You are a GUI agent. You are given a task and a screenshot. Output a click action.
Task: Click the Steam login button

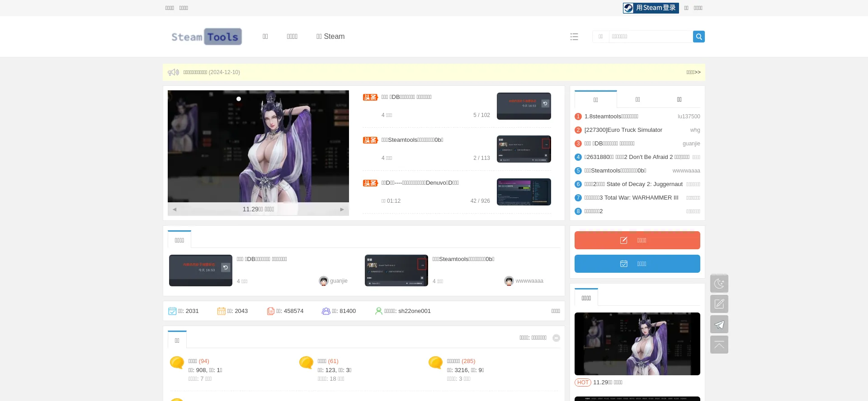pos(651,8)
